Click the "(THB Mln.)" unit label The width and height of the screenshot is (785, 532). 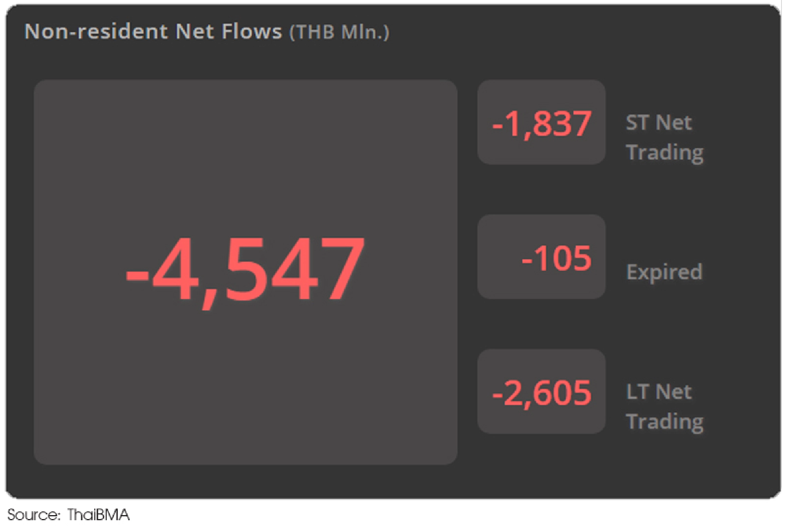[339, 32]
